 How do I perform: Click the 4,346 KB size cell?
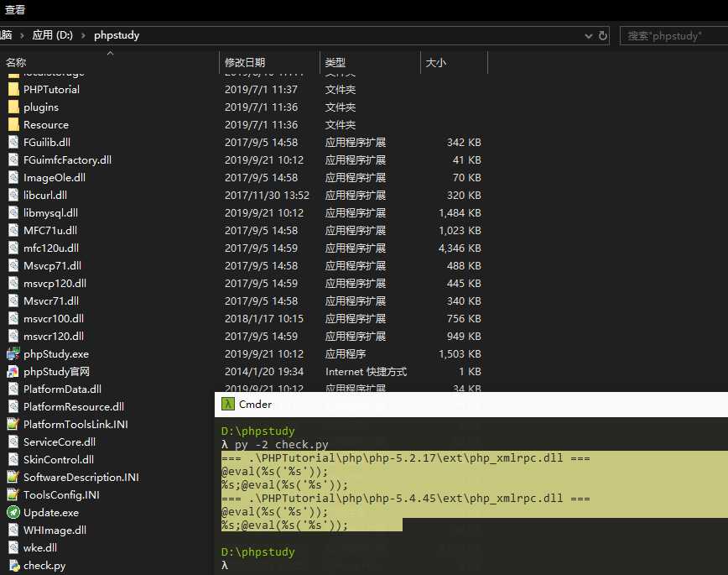coord(460,248)
